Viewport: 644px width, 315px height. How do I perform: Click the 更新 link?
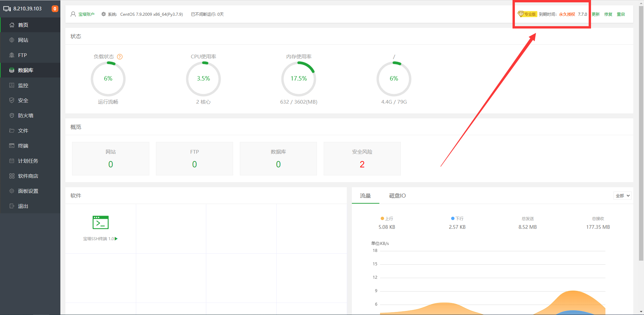596,14
